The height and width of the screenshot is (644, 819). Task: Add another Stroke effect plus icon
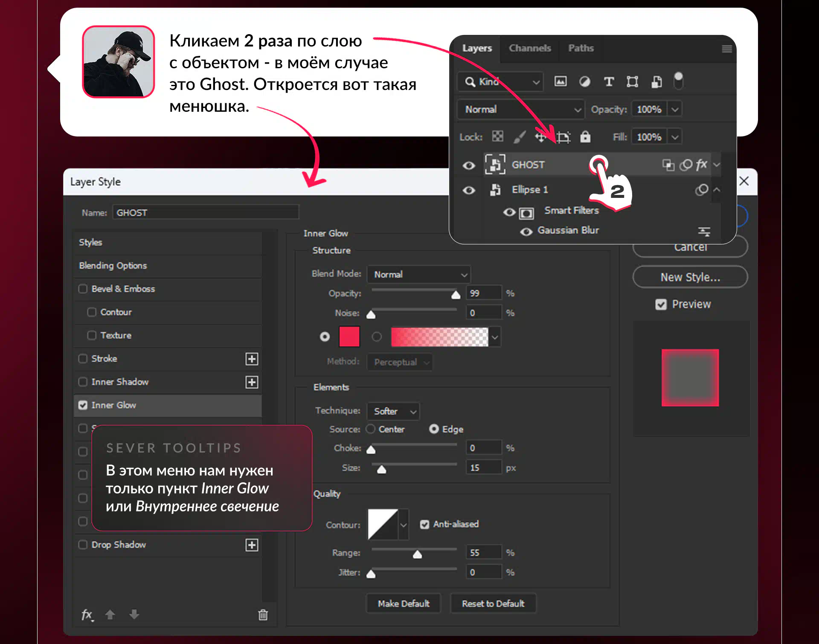click(x=252, y=359)
